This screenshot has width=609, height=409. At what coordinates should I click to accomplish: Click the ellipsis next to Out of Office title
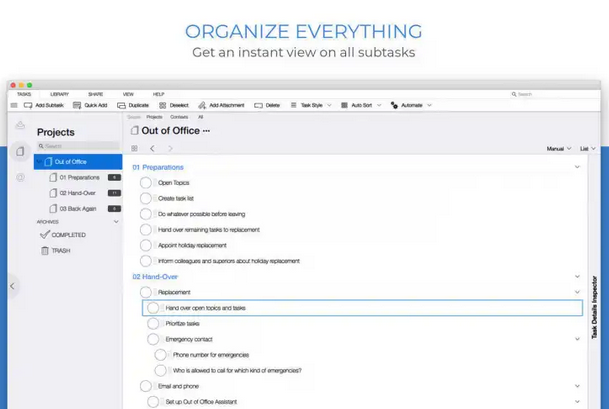(x=206, y=131)
